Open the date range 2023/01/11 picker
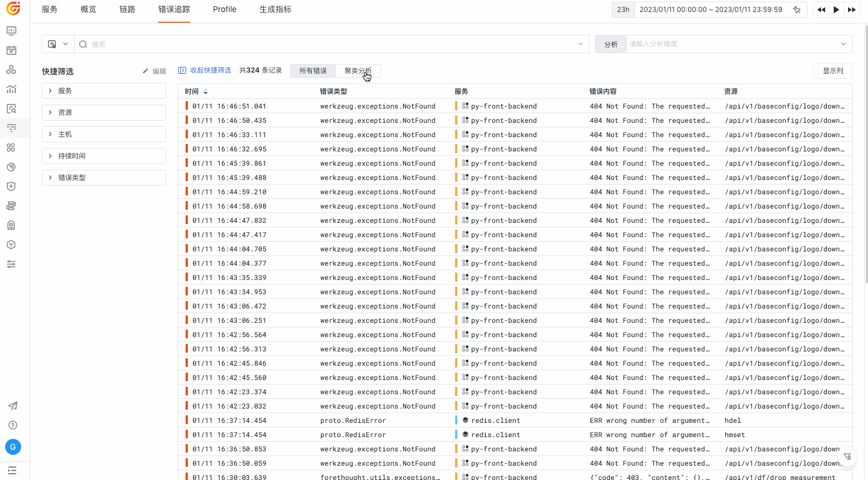The image size is (868, 480). 711,10
